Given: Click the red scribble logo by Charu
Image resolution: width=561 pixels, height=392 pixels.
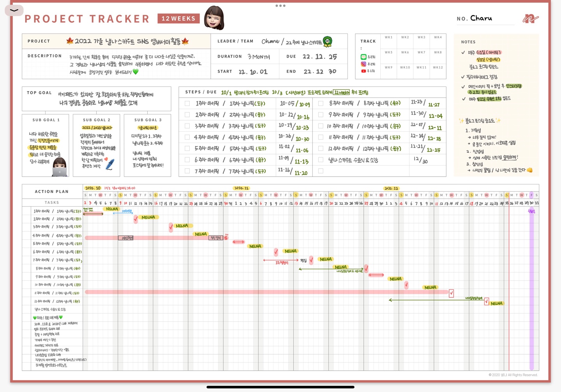Looking at the screenshot, I should pyautogui.click(x=531, y=18).
